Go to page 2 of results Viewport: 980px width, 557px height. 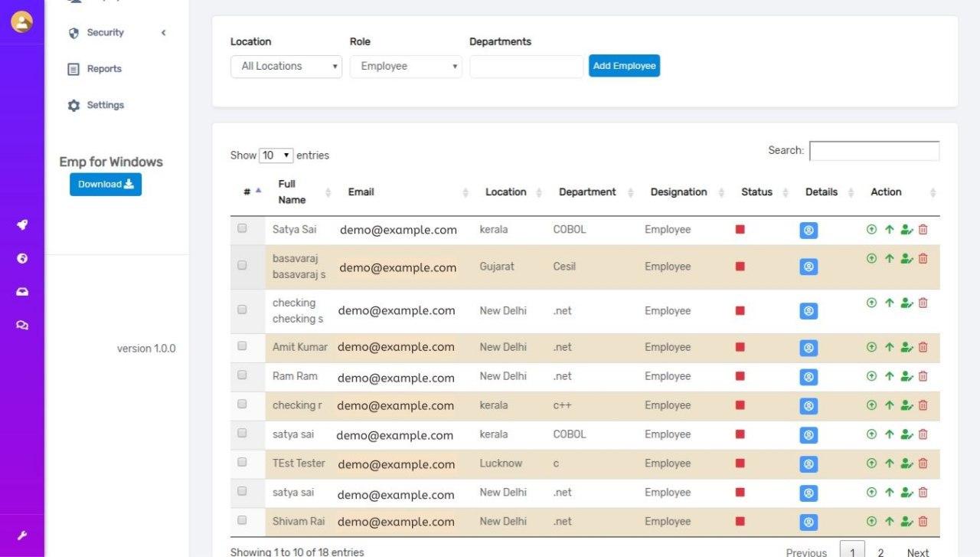click(880, 552)
